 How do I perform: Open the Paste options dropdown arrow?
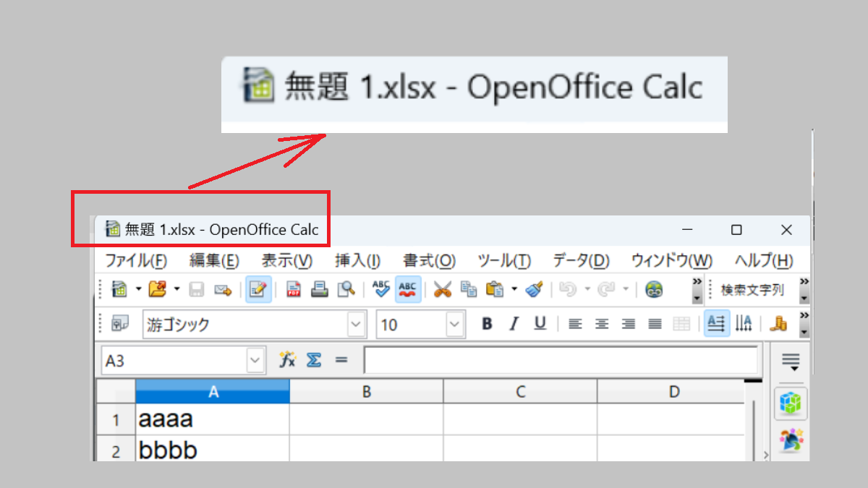(x=514, y=289)
